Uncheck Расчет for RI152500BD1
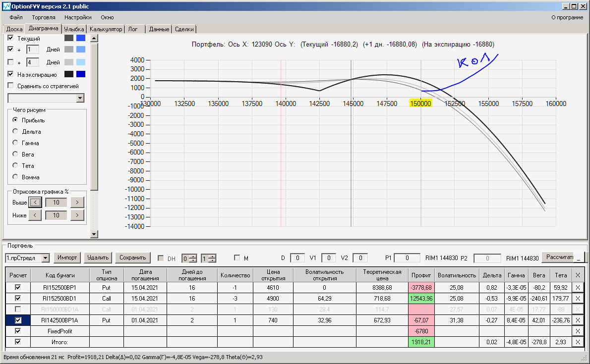The width and height of the screenshot is (590, 364). click(18, 298)
